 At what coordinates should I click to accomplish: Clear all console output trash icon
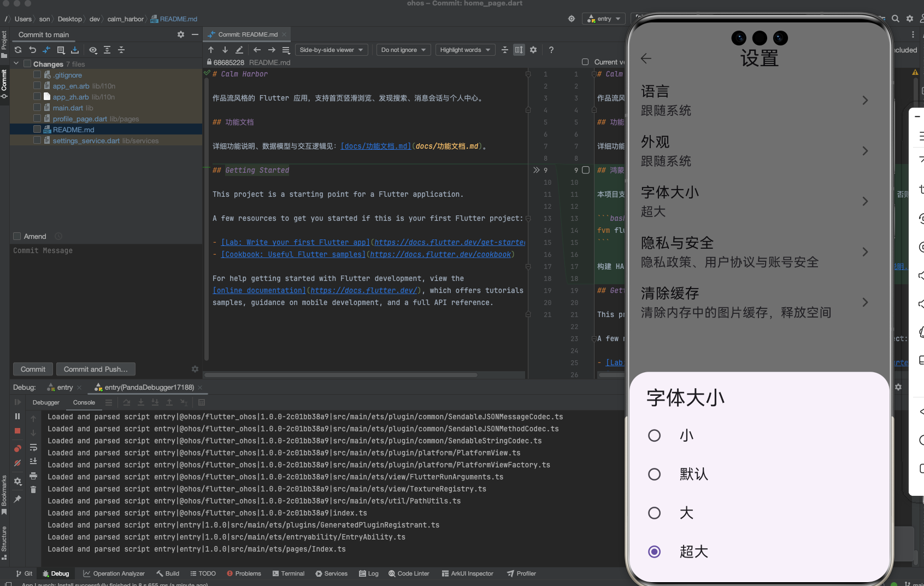click(x=33, y=490)
